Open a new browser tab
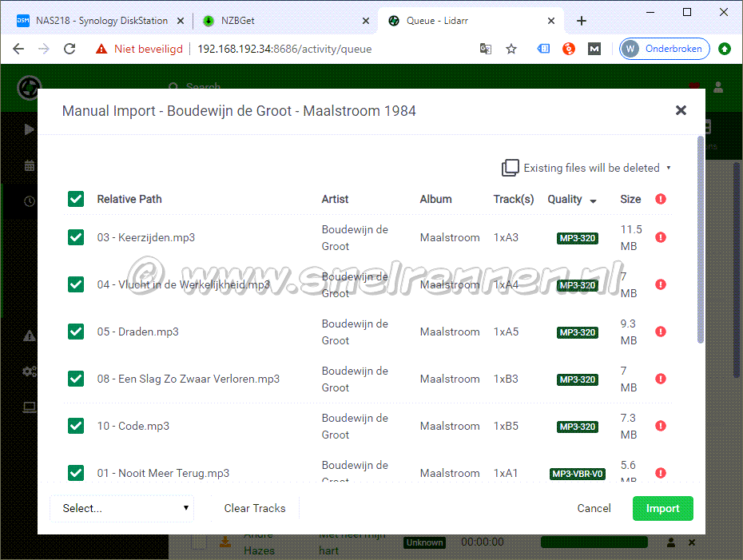This screenshot has height=560, width=743. point(582,21)
